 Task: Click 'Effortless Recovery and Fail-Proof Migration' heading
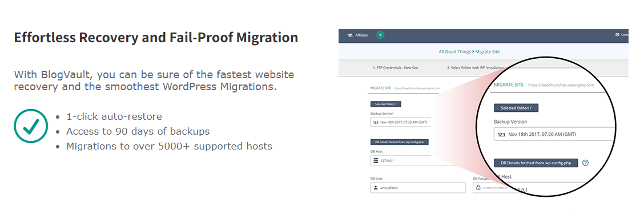156,37
